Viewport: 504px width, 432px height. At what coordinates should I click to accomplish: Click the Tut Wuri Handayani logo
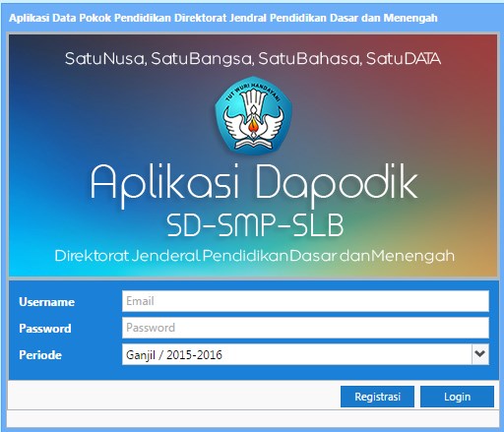253,116
